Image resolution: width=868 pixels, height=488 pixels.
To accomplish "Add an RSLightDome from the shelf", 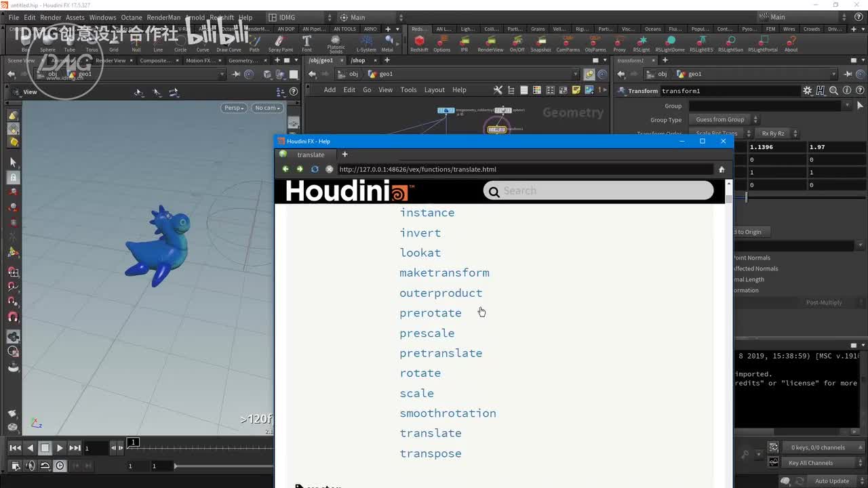I will (x=670, y=43).
